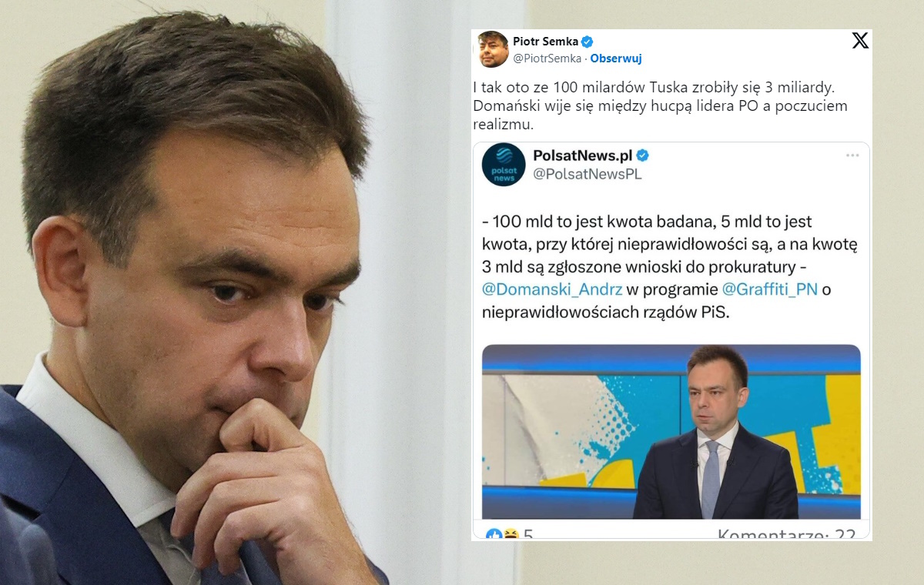Viewport: 924px width, 585px height.
Task: Click the laughing emoji reaction icon
Action: [x=511, y=533]
